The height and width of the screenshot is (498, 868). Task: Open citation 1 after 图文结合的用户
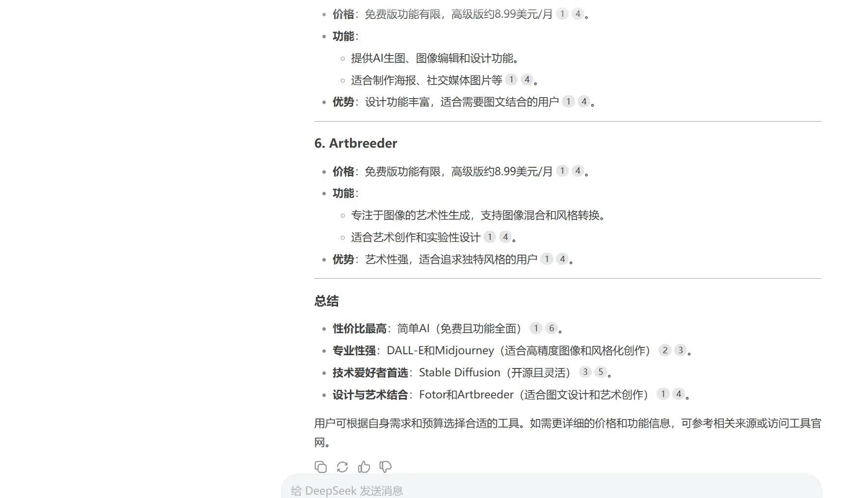click(568, 102)
